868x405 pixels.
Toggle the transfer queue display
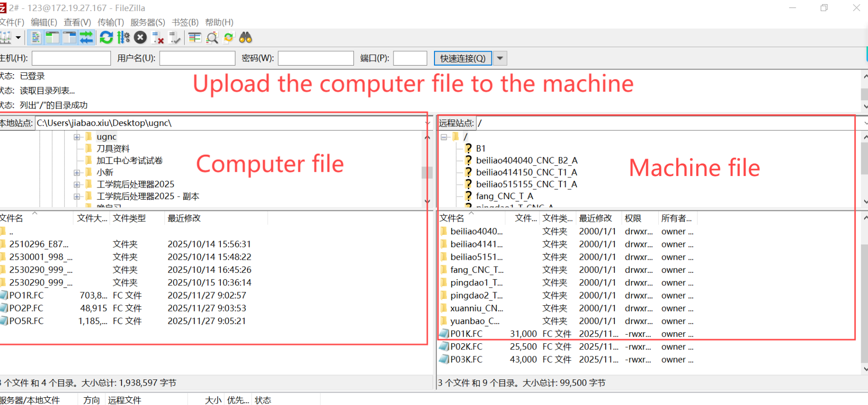tap(86, 38)
